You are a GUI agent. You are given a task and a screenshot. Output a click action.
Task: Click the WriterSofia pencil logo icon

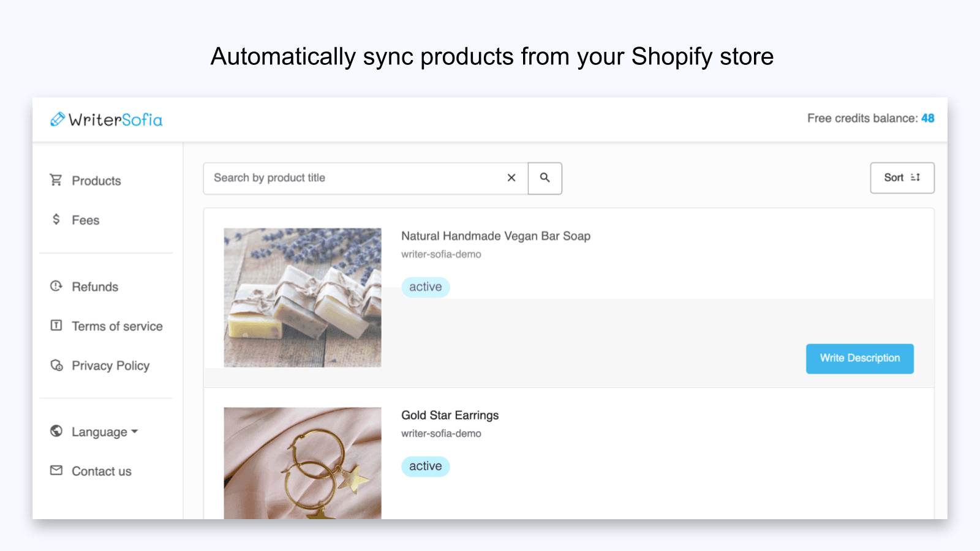(58, 119)
